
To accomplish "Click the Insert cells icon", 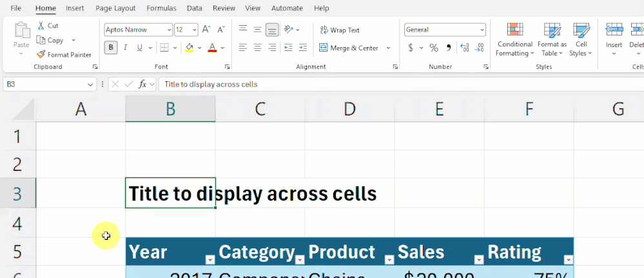I will [x=614, y=30].
